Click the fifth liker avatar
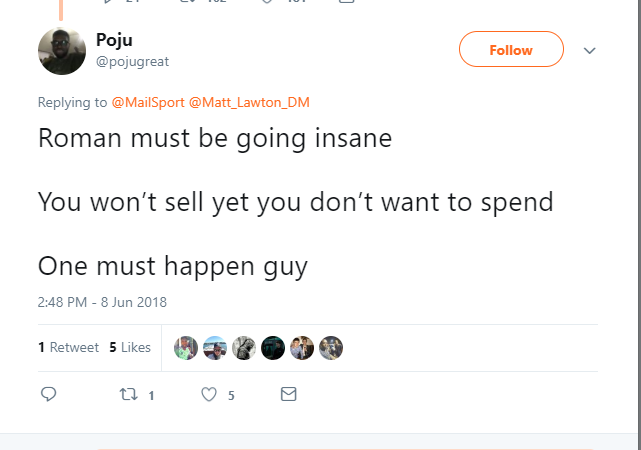Screen dimensions: 641x450 tap(302, 347)
